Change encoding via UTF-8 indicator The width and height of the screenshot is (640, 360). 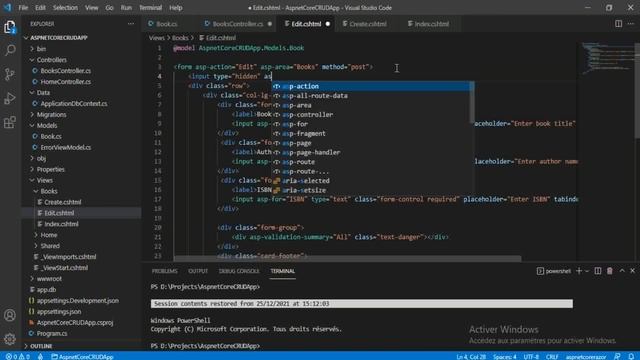tap(531, 356)
